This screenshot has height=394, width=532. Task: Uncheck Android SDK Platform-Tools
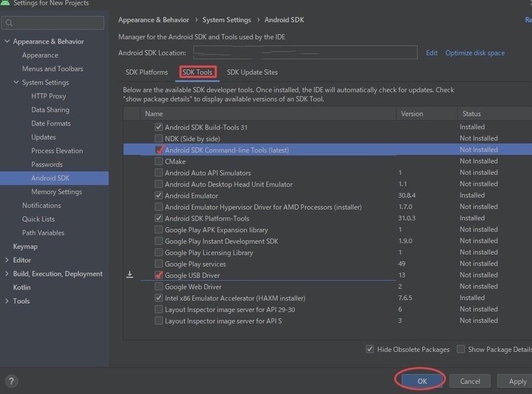[158, 218]
